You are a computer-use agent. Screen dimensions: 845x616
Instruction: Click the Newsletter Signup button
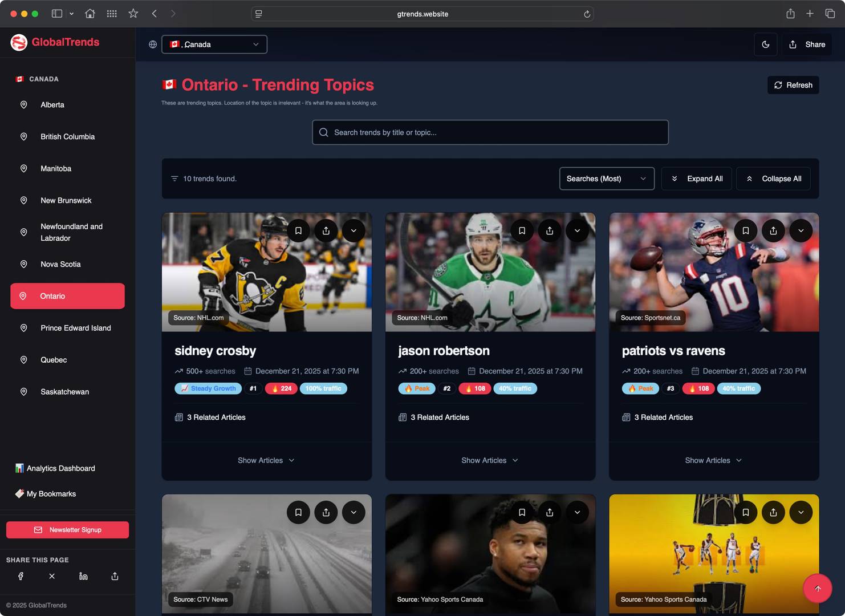(67, 530)
